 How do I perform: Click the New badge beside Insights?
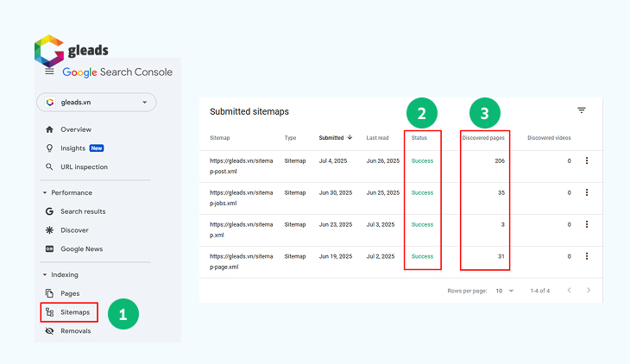click(x=97, y=148)
